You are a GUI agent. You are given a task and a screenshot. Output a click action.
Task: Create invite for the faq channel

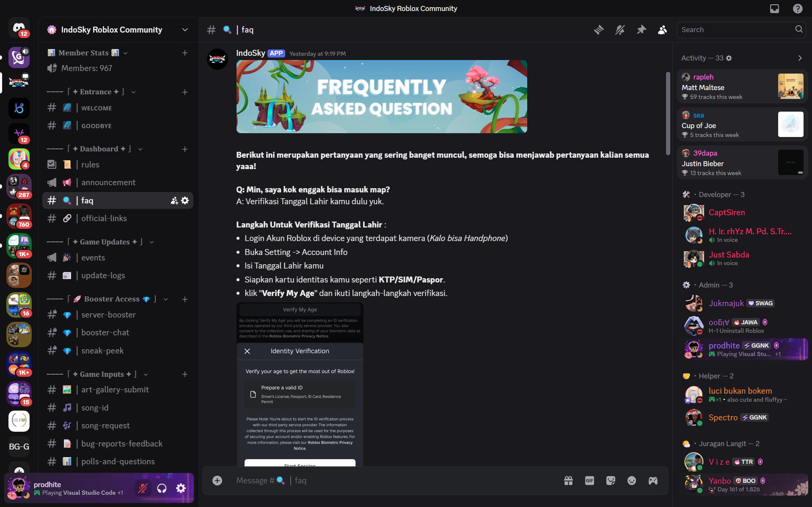[x=174, y=200]
